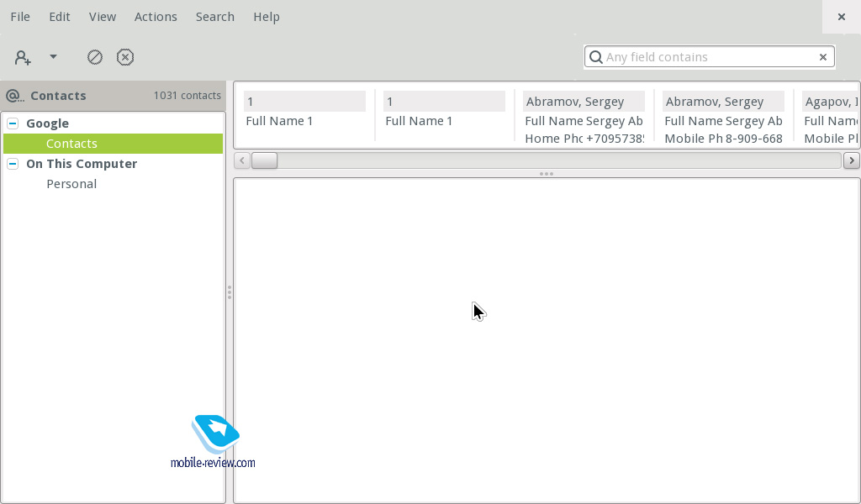The width and height of the screenshot is (861, 504).
Task: Collapse the Google address book group
Action: coord(13,123)
